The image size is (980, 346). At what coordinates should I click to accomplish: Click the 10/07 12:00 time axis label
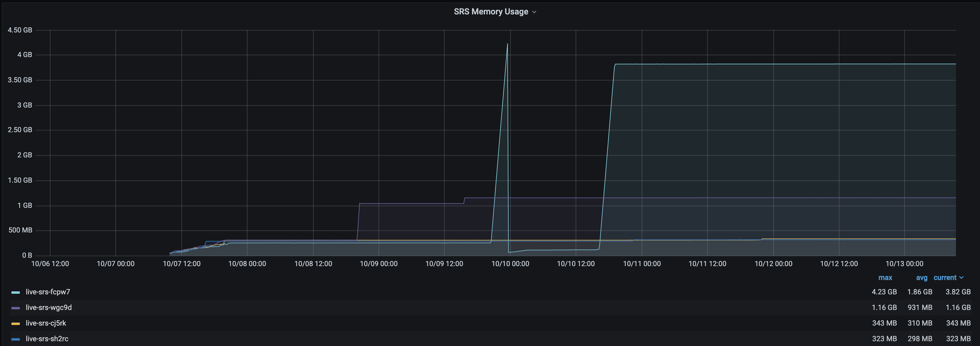[181, 263]
